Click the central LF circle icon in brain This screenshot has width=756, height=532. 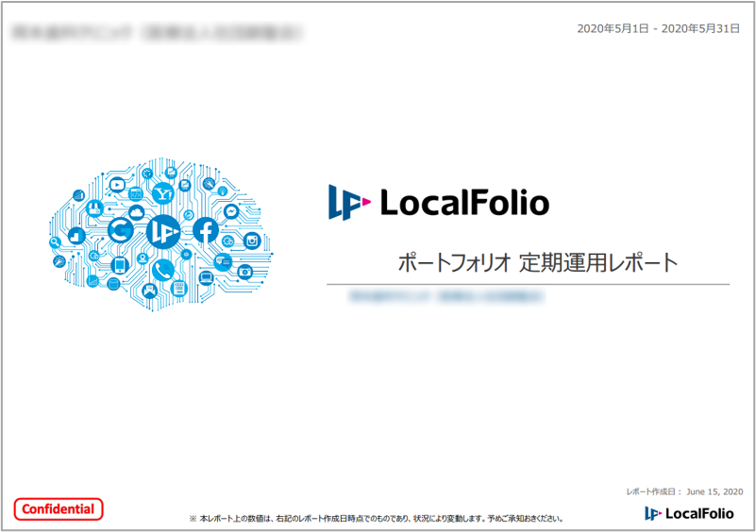click(x=163, y=232)
